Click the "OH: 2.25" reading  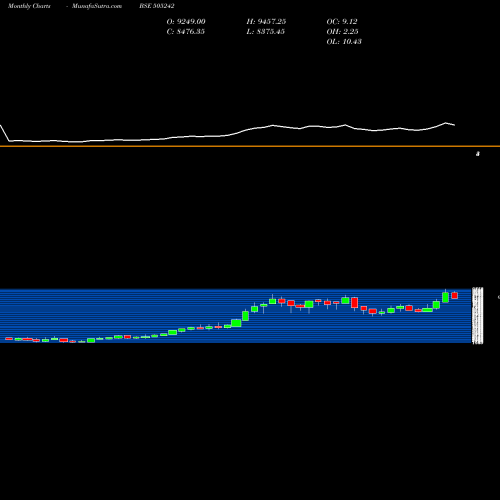(342, 31)
